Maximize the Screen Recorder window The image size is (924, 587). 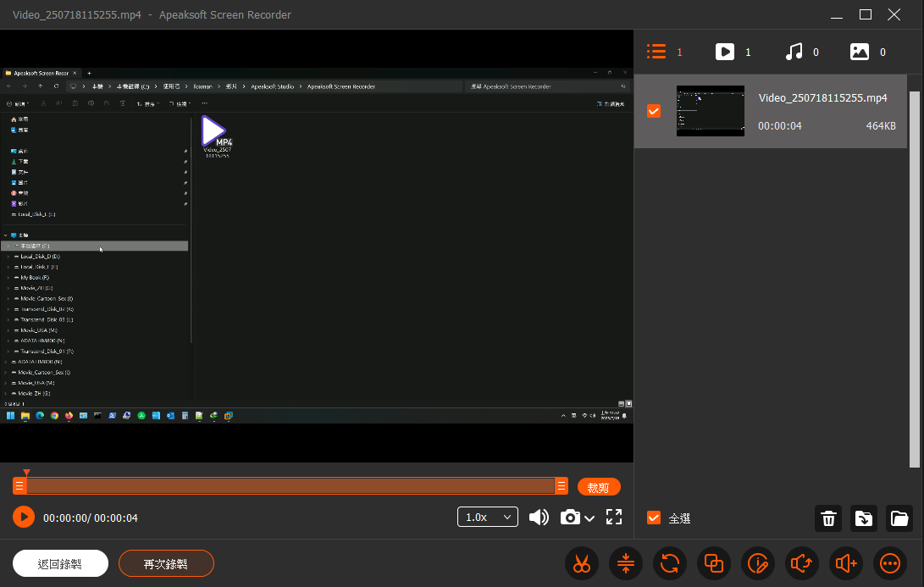pyautogui.click(x=865, y=14)
